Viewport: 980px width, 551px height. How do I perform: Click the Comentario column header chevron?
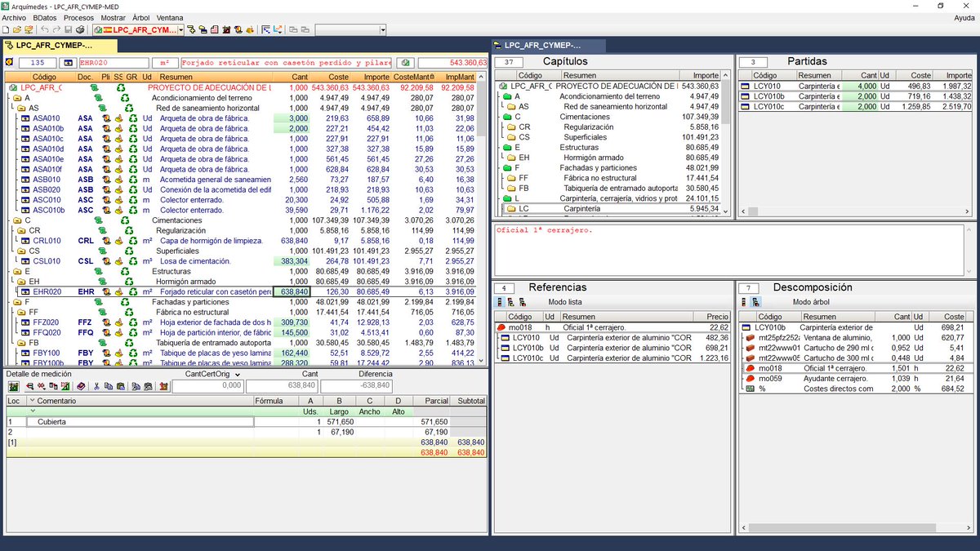[33, 401]
